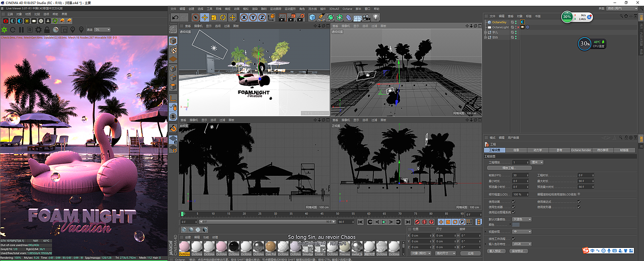Open the Octane menu in the menu bar
The height and width of the screenshot is (261, 644).
click(x=347, y=9)
